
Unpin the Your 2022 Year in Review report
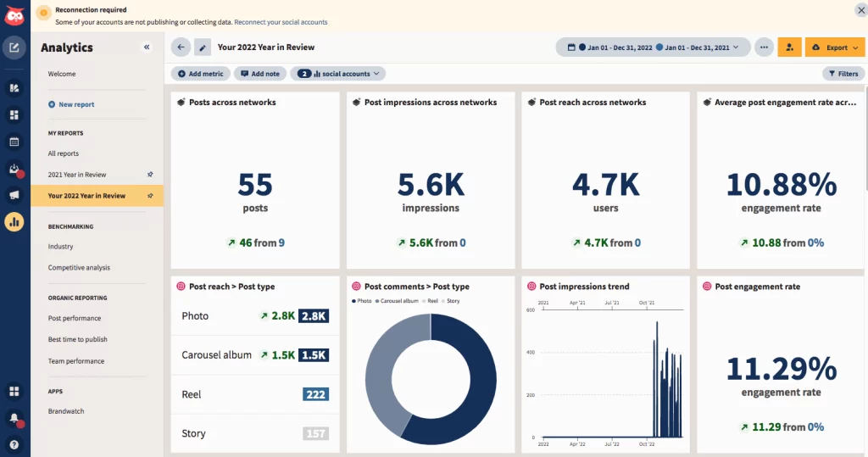click(x=151, y=196)
